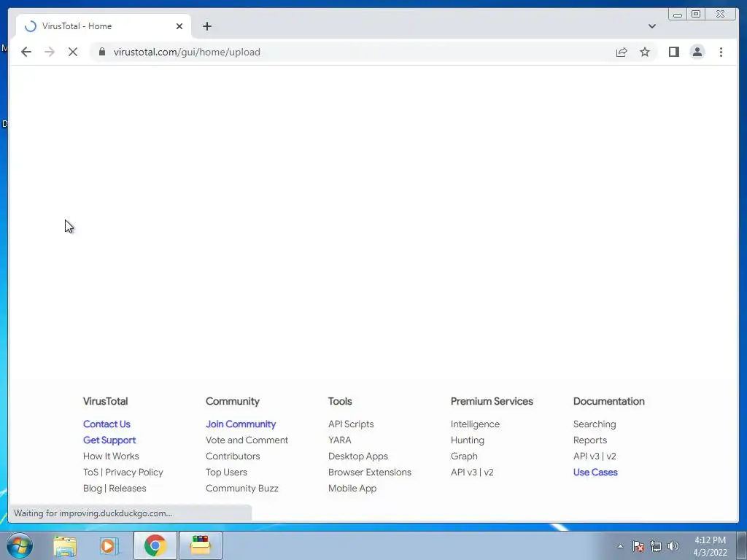Click the Show desktop strip at taskbar end
This screenshot has width=747, height=560.
click(742, 545)
